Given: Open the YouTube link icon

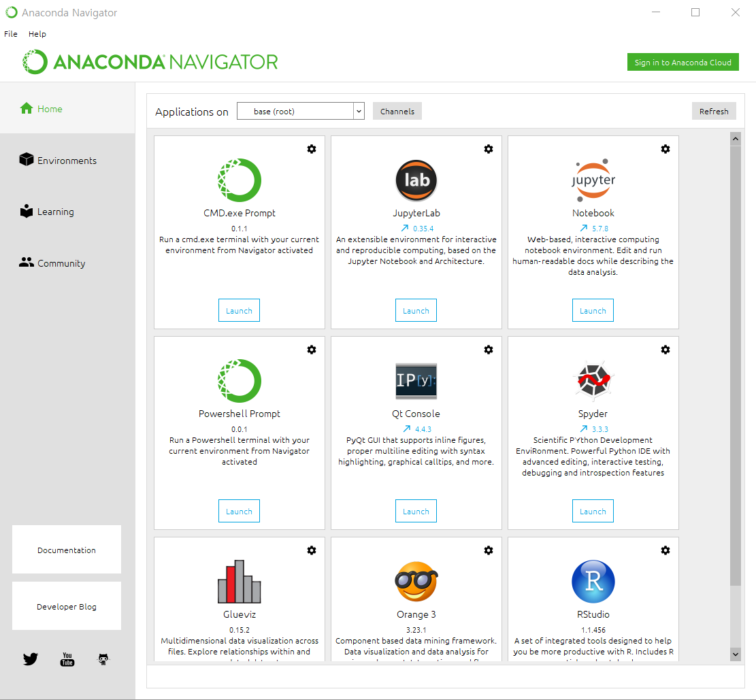Looking at the screenshot, I should point(67,659).
